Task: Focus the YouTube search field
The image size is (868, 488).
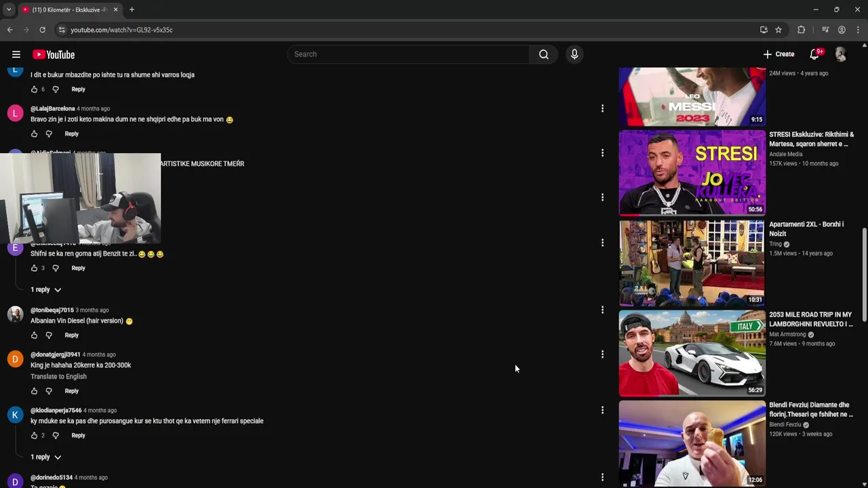Action: point(409,54)
